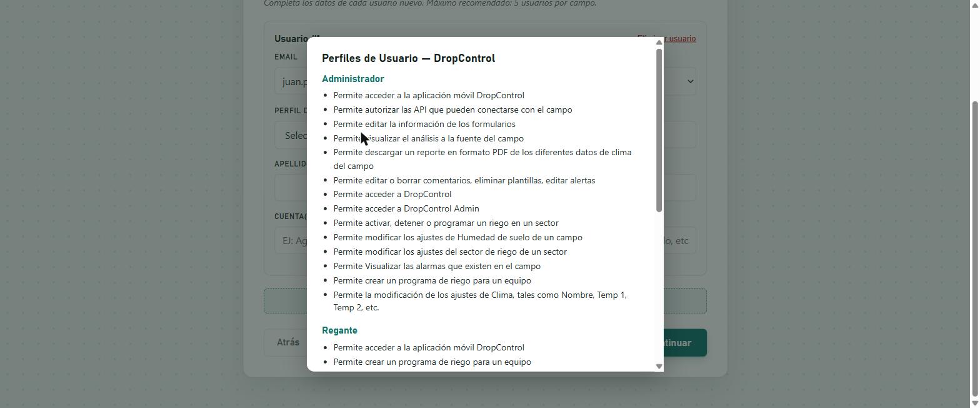Screen dimensions: 980x408
Task: Click the modal scrollbar up arrow
Action: 659,43
